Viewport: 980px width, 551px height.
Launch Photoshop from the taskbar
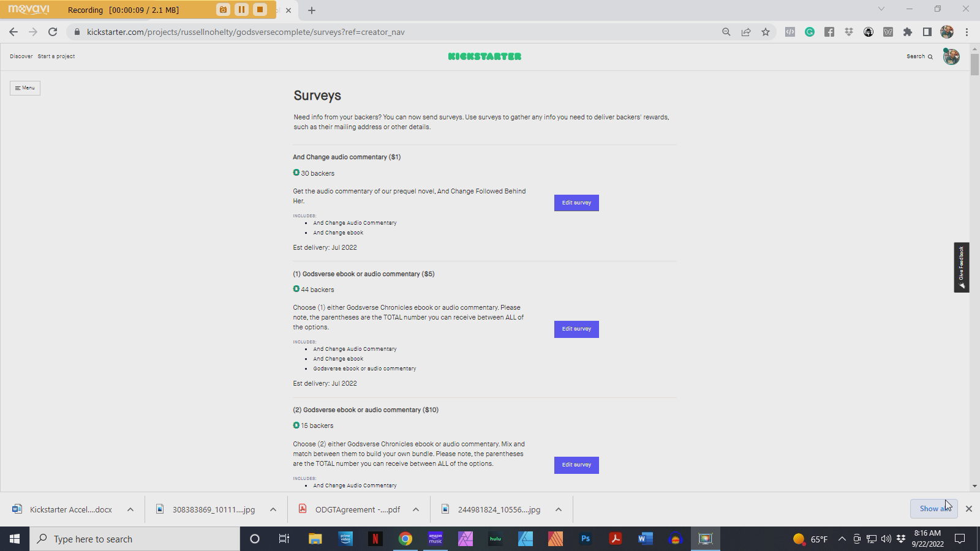click(585, 539)
